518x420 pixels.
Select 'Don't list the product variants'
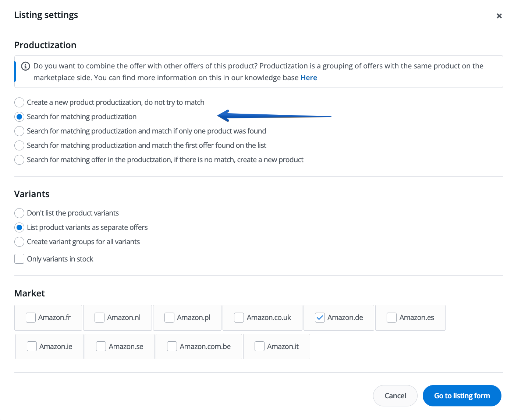pyautogui.click(x=19, y=213)
